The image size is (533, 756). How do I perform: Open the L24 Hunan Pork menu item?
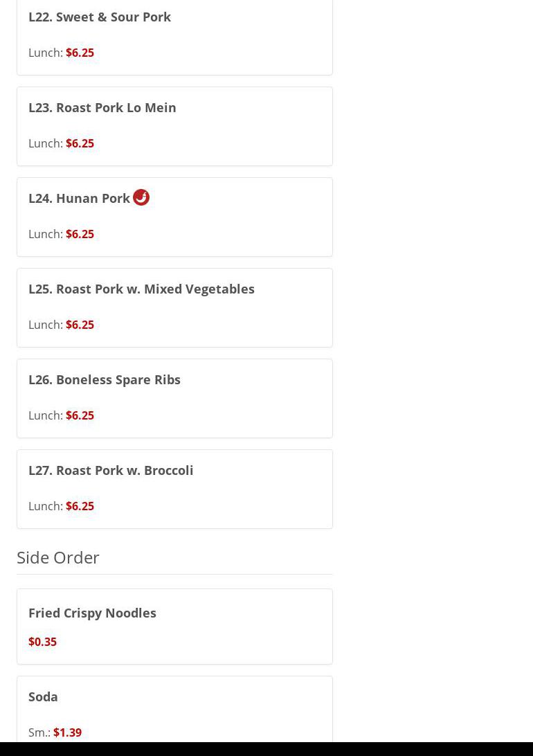point(79,198)
